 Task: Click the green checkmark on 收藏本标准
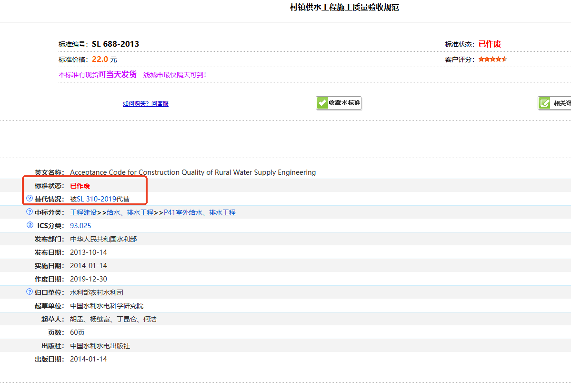pos(323,103)
